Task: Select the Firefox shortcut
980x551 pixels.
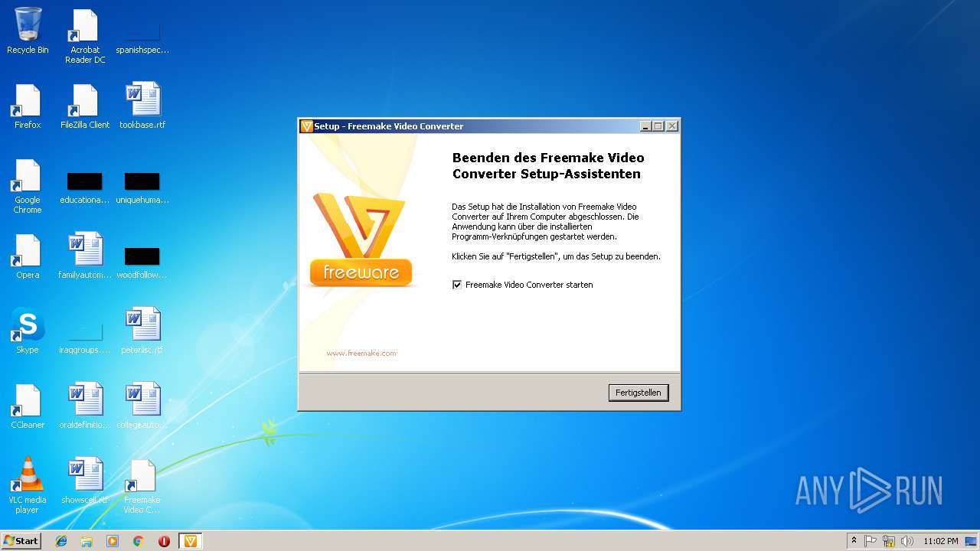Action: click(28, 106)
